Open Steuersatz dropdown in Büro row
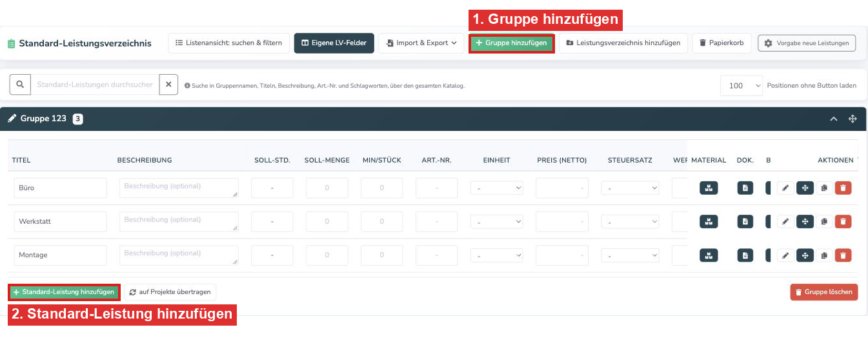Image resolution: width=868 pixels, height=345 pixels. [x=630, y=188]
